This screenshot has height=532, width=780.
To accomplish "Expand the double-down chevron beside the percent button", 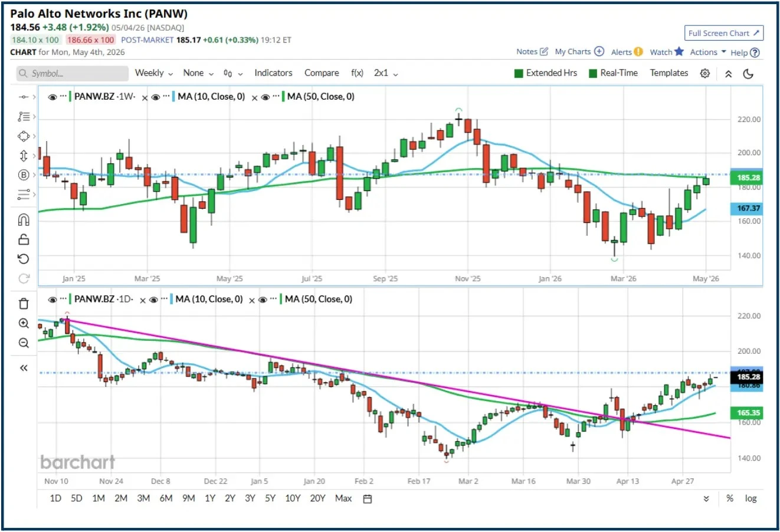I will [x=706, y=499].
